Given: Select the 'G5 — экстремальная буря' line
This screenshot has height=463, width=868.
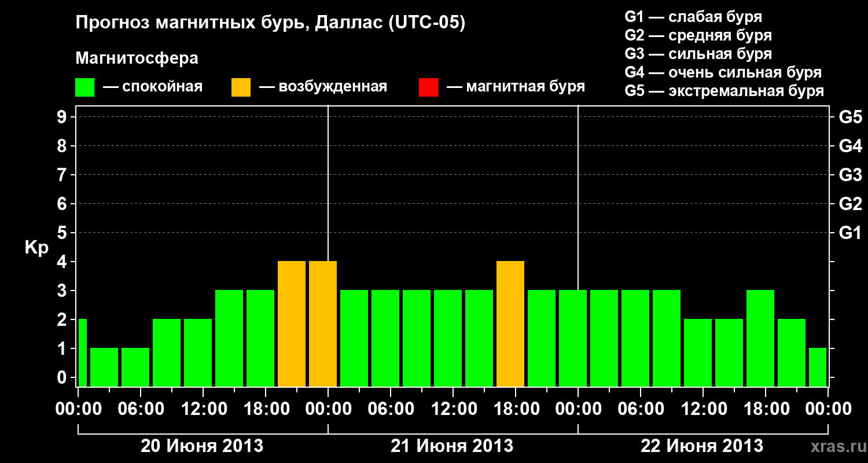Looking at the screenshot, I should pos(724,91).
